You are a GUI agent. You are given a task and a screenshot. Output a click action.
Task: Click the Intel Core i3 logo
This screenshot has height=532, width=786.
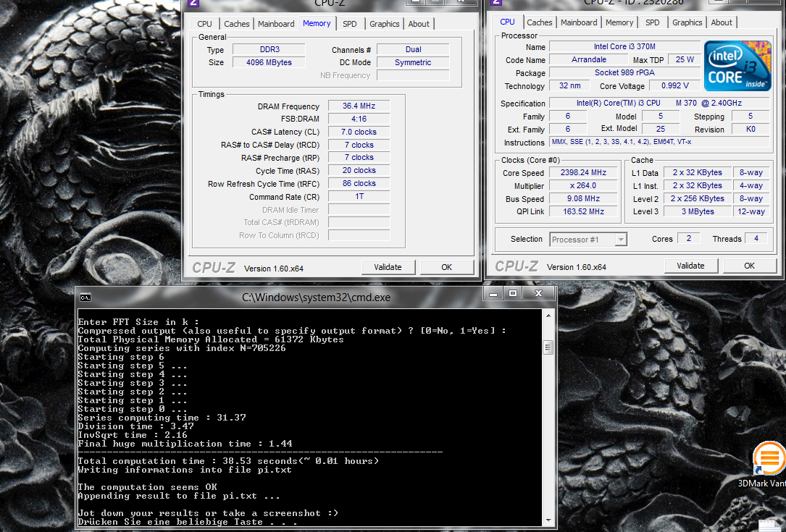point(737,66)
